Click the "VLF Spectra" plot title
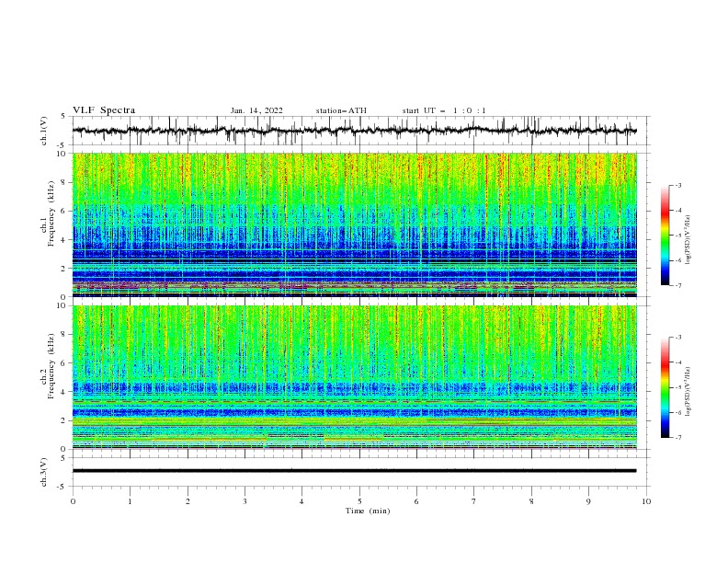The image size is (728, 563). [x=104, y=110]
